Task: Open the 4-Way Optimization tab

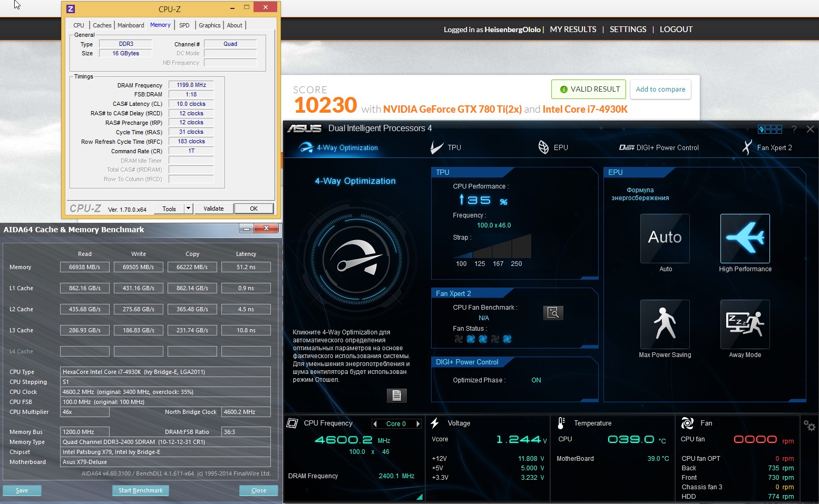Action: (x=338, y=148)
